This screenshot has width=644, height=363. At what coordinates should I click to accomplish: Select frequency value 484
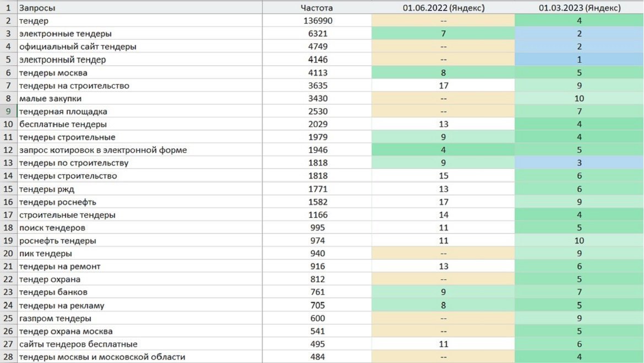click(x=318, y=357)
